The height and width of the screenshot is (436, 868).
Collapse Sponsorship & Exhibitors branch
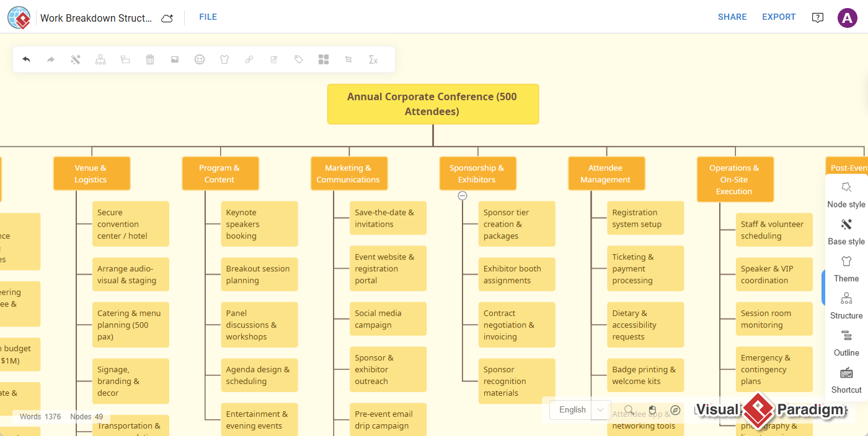tap(463, 196)
